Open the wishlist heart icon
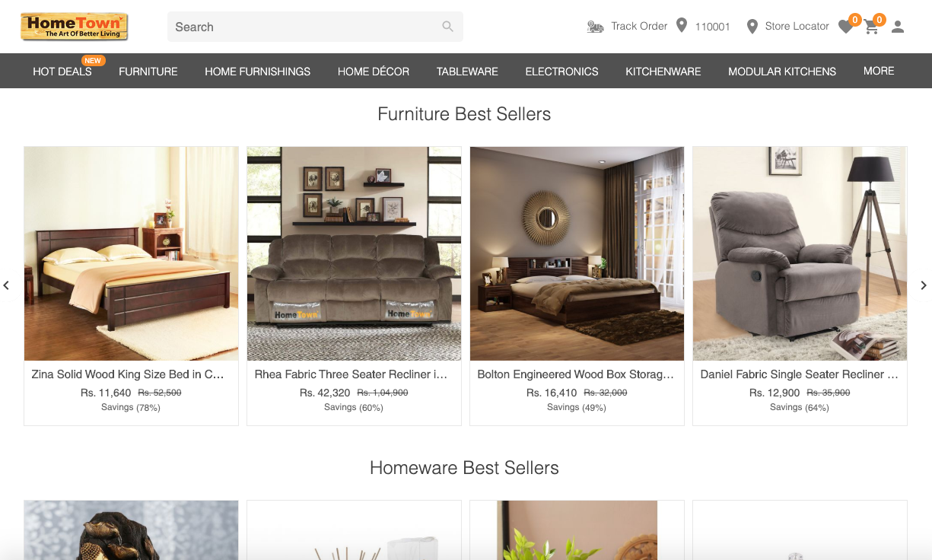 [x=845, y=27]
